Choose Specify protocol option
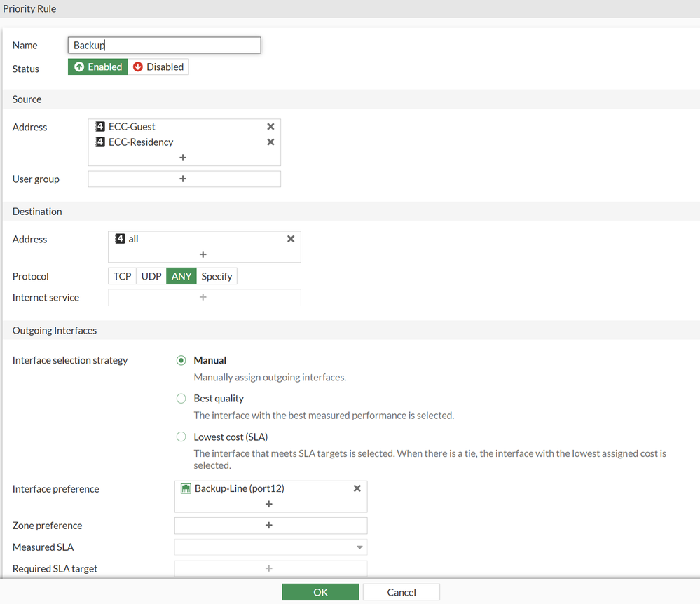Image resolution: width=700 pixels, height=604 pixels. point(217,276)
